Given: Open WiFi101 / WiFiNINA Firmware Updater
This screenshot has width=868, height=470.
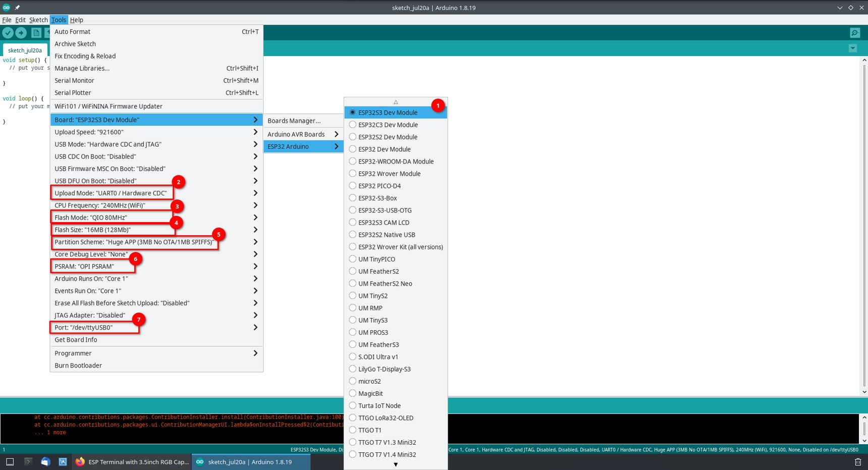Looking at the screenshot, I should (156, 107).
